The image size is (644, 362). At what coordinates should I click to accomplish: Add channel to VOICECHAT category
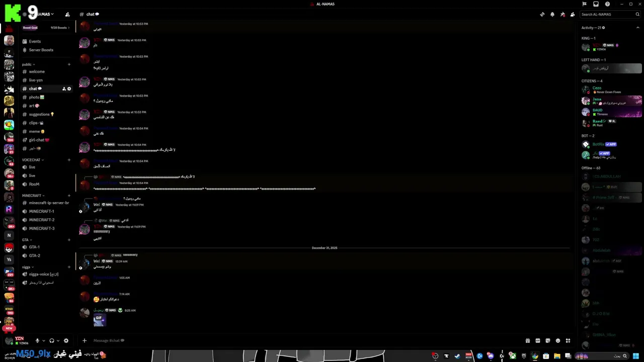69,160
